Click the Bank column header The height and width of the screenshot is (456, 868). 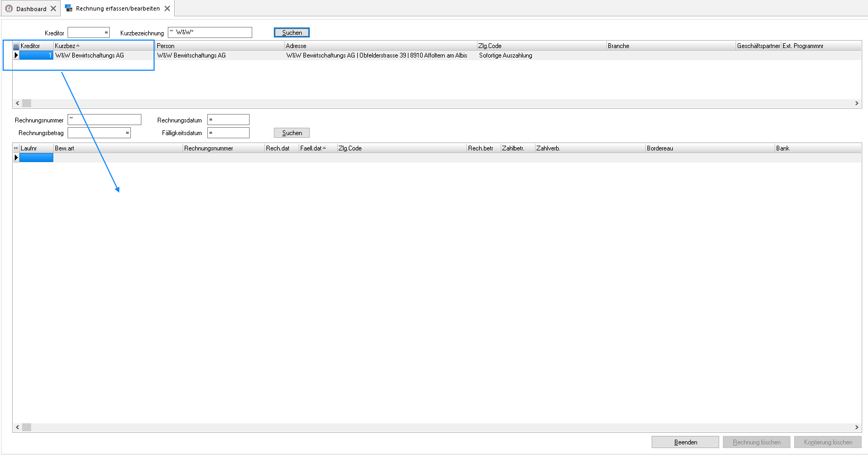[x=818, y=148]
